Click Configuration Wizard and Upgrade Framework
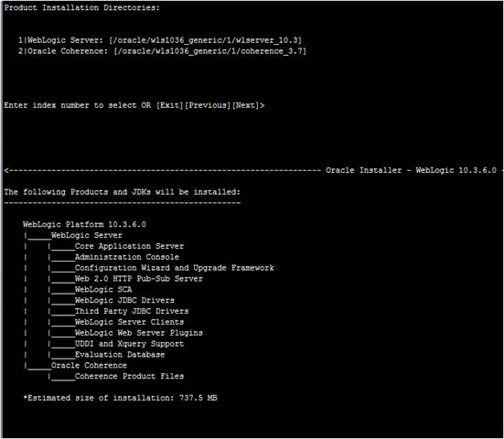The height and width of the screenshot is (439, 504). tap(174, 268)
